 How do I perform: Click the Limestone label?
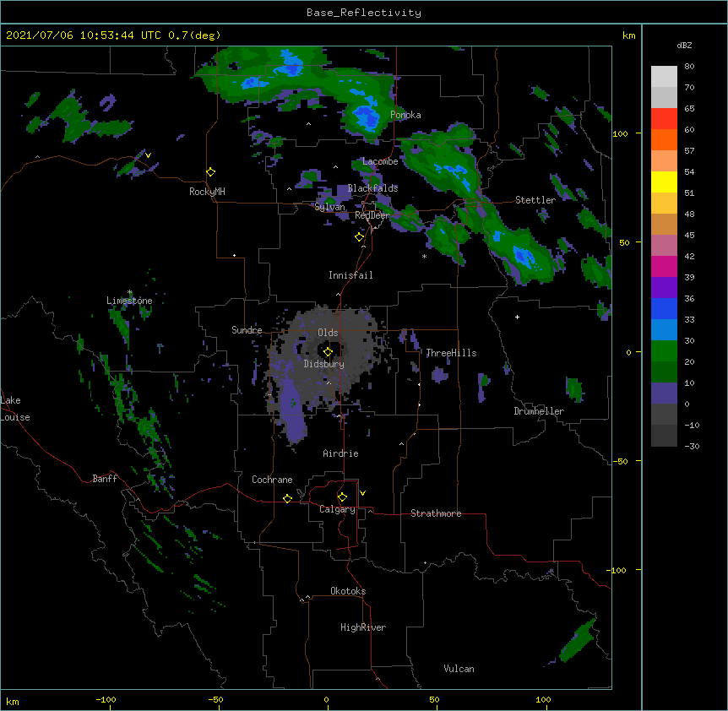[x=129, y=301]
